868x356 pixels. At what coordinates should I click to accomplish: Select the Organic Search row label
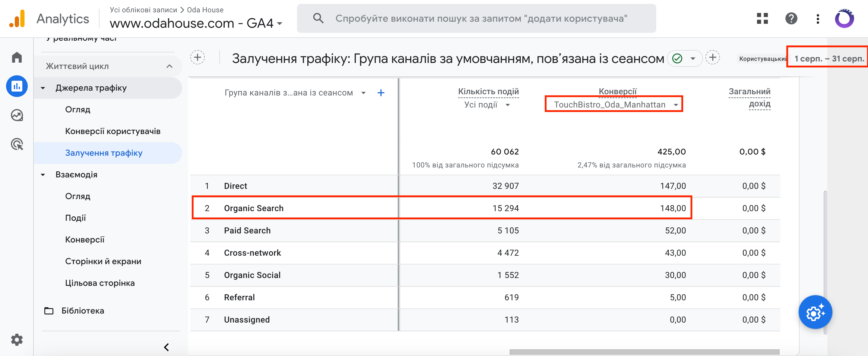pos(254,208)
